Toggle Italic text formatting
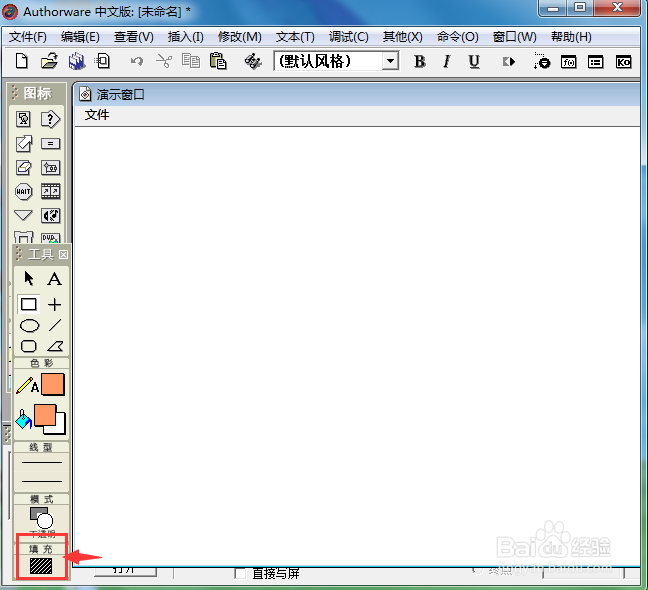This screenshot has width=648, height=590. click(446, 62)
